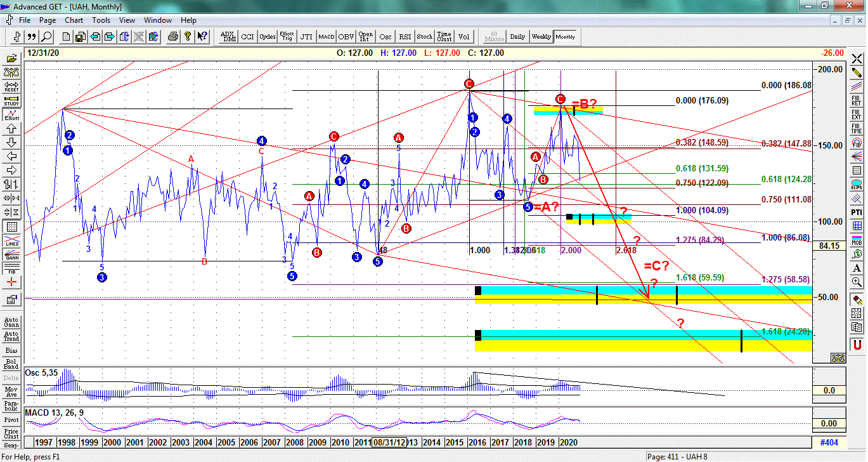Click the new blank page icon
Image resolution: width=868 pixels, height=462 pixels.
[67, 36]
